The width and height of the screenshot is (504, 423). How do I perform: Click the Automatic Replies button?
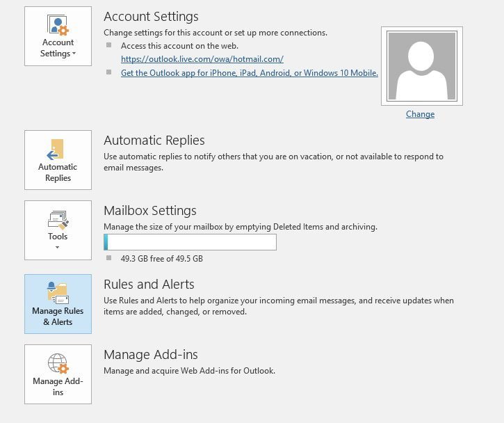[x=58, y=160]
